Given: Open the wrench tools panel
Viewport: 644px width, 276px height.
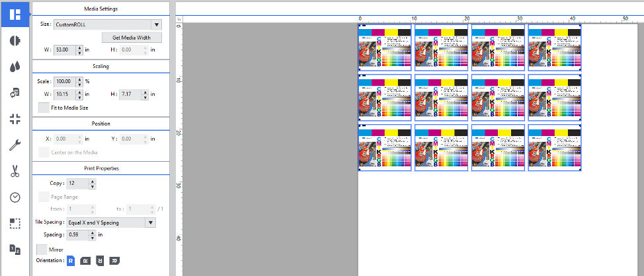Looking at the screenshot, I should (x=15, y=145).
